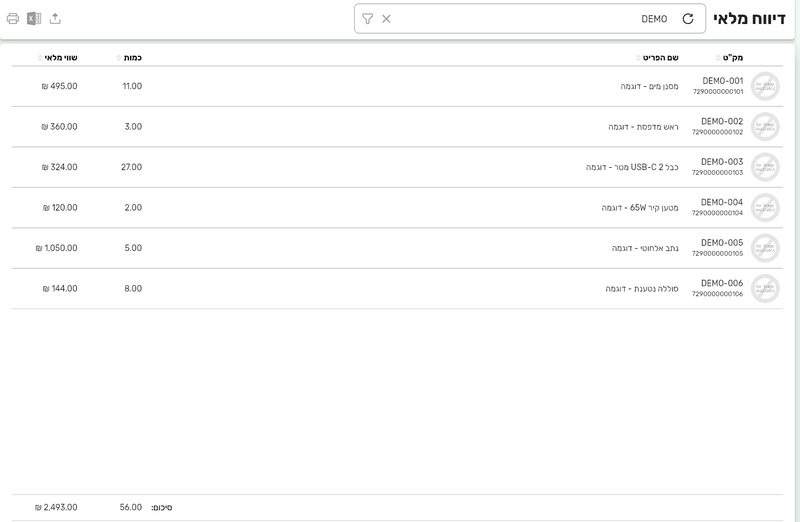The image size is (800, 522).
Task: Select SKU DEMO-001
Action: coord(722,81)
